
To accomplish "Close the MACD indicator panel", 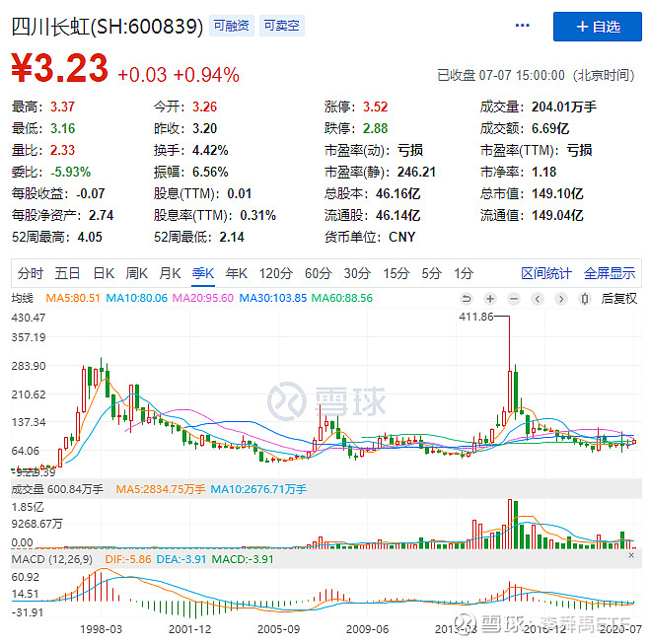I will [x=631, y=555].
